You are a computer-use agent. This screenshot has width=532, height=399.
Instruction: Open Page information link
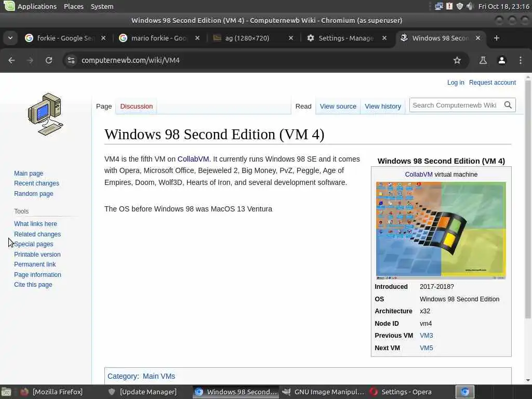37,275
